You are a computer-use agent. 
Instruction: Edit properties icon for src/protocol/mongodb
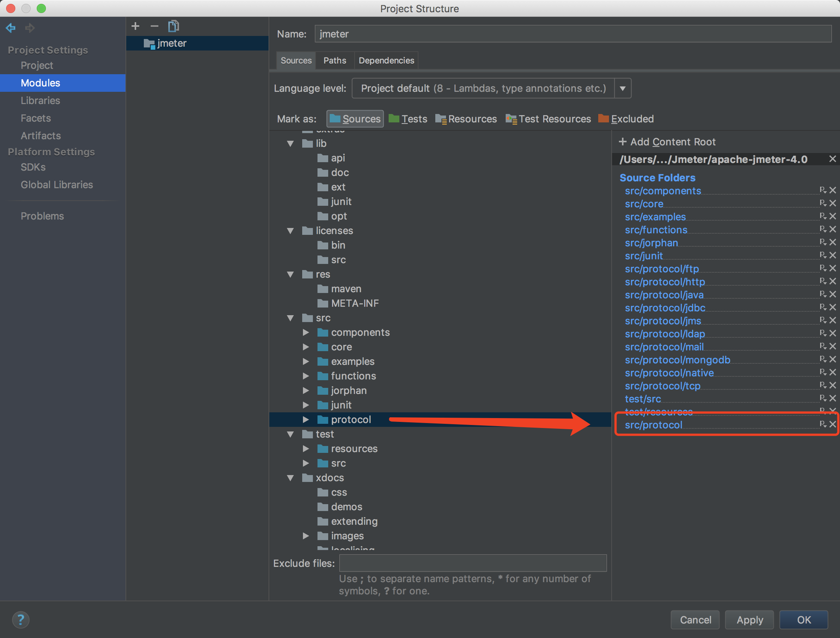tap(823, 359)
